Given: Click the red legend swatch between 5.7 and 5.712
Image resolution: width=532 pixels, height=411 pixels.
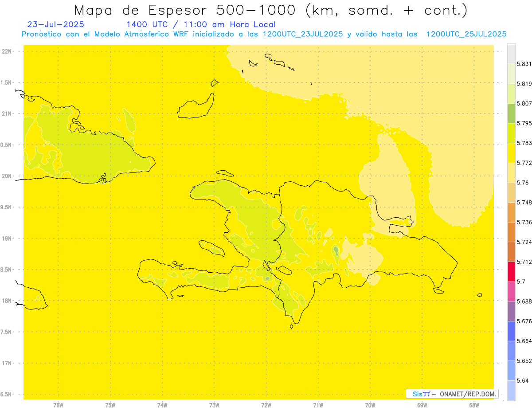Looking at the screenshot, I should pyautogui.click(x=511, y=271).
